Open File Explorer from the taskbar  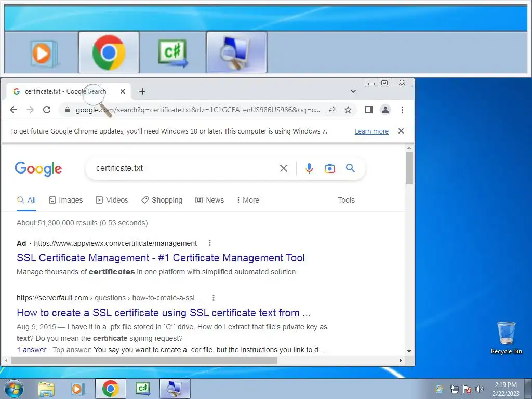pos(46,389)
